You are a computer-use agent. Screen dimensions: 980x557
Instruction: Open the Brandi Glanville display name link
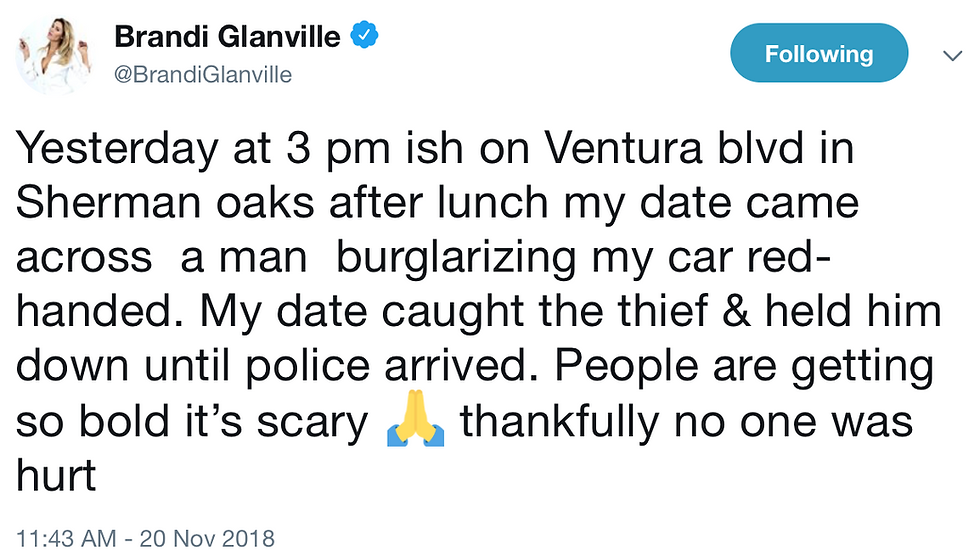pyautogui.click(x=228, y=39)
